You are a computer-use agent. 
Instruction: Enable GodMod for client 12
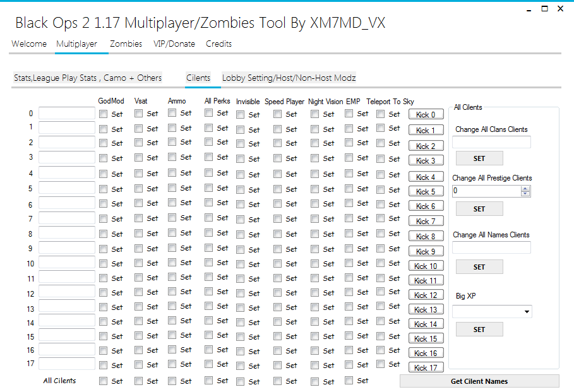pos(103,293)
